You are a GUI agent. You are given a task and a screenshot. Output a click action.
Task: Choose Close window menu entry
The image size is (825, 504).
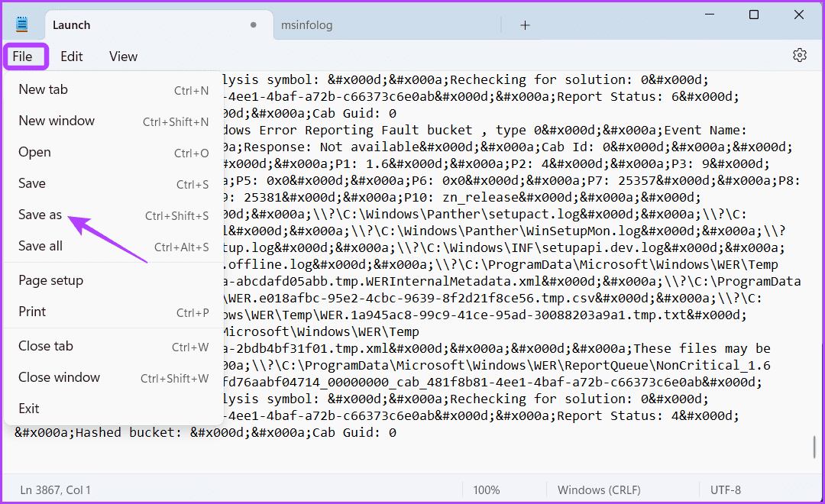(113, 378)
